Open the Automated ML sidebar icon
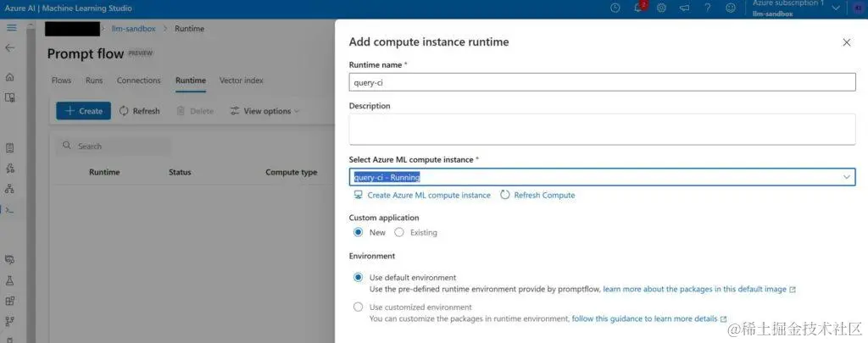Screen dimensions: 868x343 pos(10,169)
